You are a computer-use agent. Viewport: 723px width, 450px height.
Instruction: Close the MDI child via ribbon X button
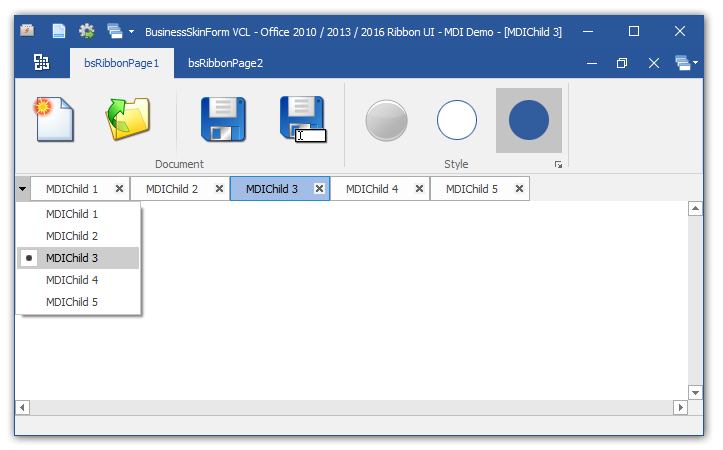pyautogui.click(x=654, y=63)
